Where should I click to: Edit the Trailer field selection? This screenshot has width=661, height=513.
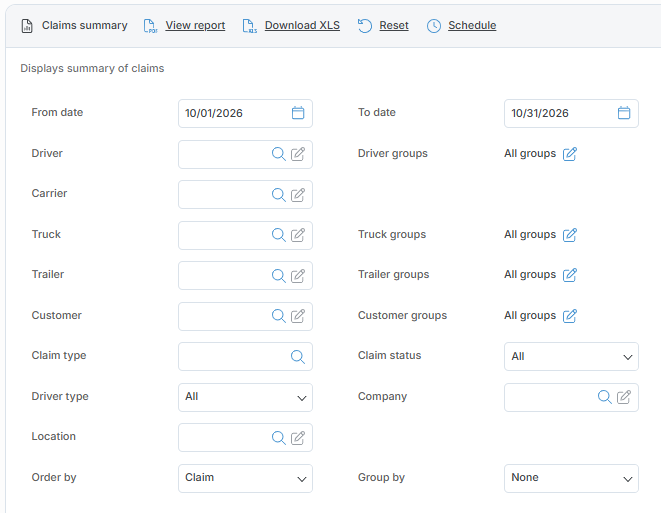(298, 276)
